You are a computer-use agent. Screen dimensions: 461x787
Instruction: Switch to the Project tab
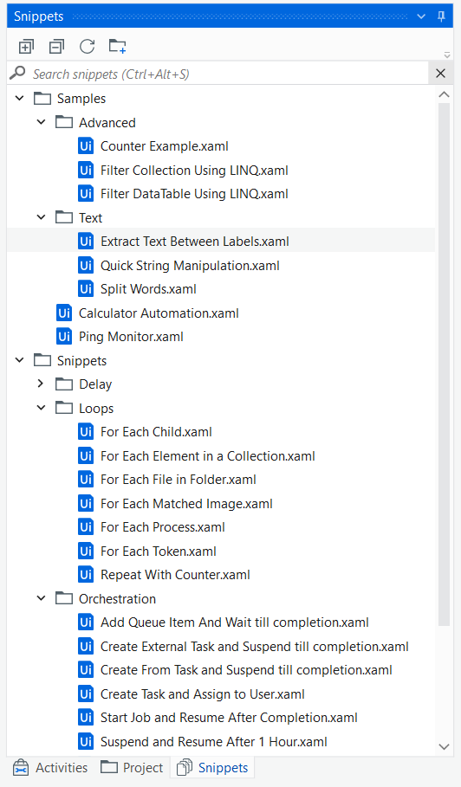point(132,767)
